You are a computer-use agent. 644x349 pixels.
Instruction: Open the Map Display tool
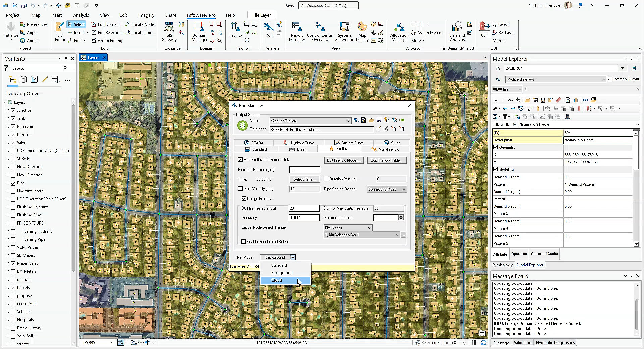(362, 32)
